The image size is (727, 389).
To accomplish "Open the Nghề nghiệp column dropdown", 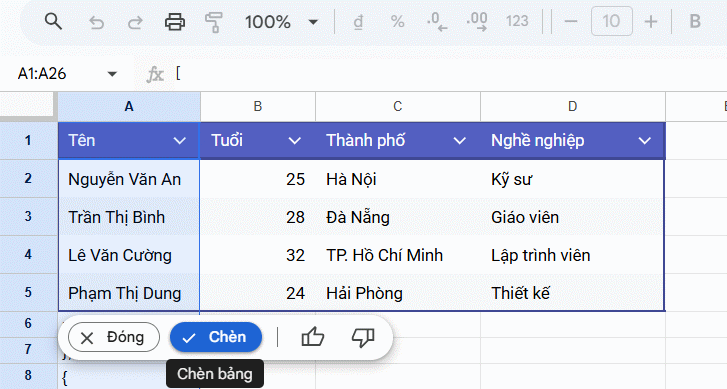I will pyautogui.click(x=644, y=140).
